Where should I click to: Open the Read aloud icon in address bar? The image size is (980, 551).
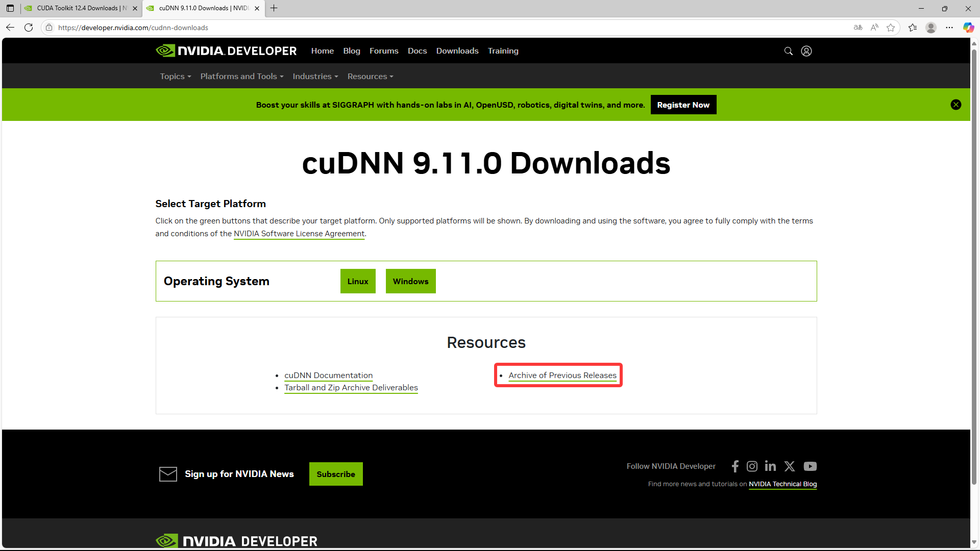tap(874, 28)
